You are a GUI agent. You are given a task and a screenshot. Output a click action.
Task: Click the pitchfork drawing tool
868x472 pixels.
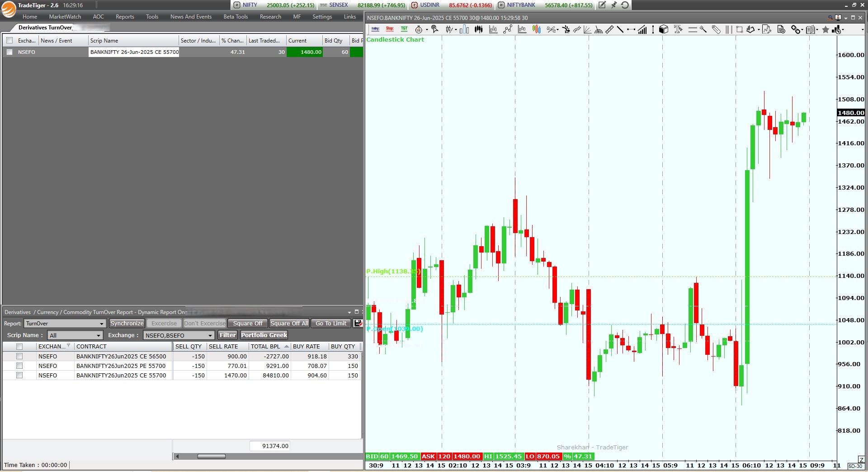(x=703, y=29)
